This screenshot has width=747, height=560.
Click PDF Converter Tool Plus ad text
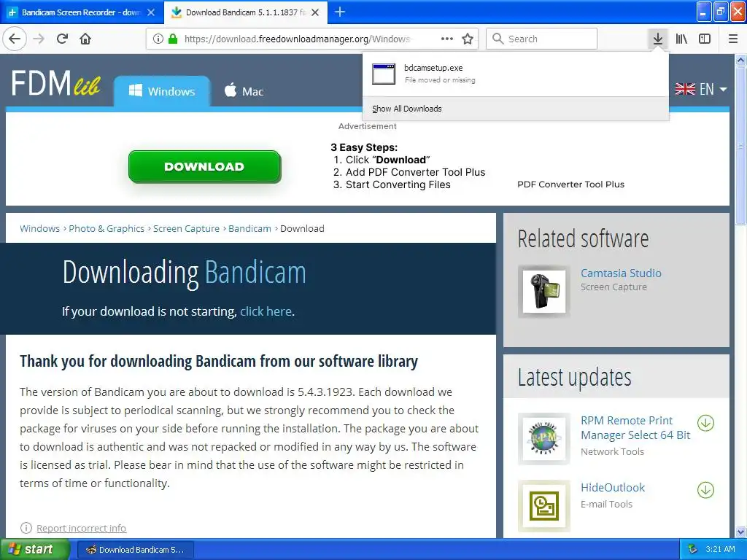[570, 184]
